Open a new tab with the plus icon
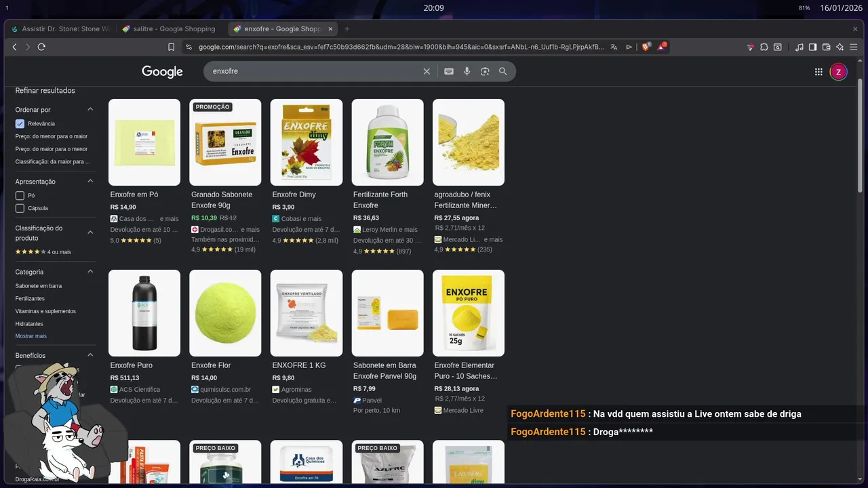 click(347, 29)
